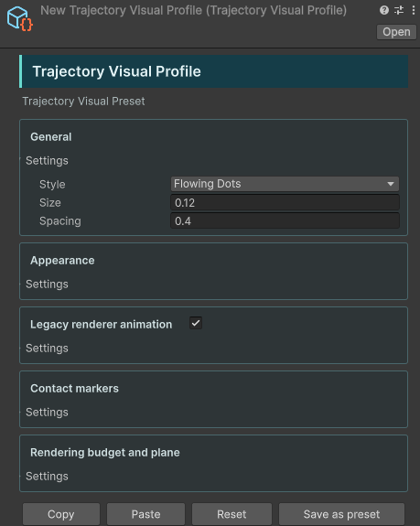Click the Trajectory Visual Preset subtitle
This screenshot has width=420, height=526.
(x=83, y=102)
